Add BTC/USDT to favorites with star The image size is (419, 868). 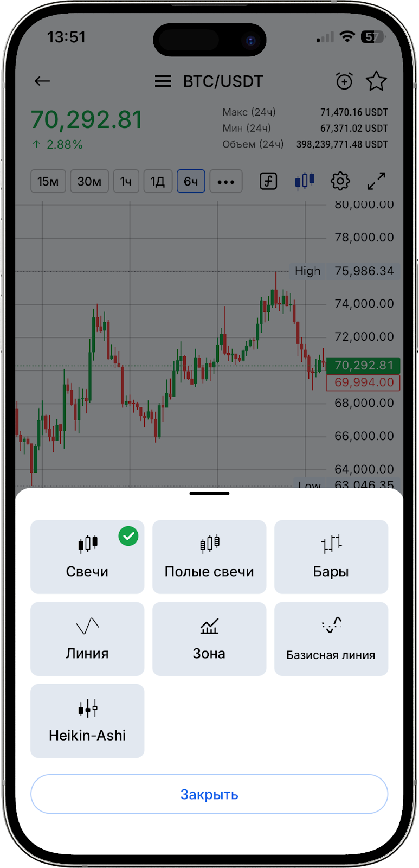click(376, 81)
